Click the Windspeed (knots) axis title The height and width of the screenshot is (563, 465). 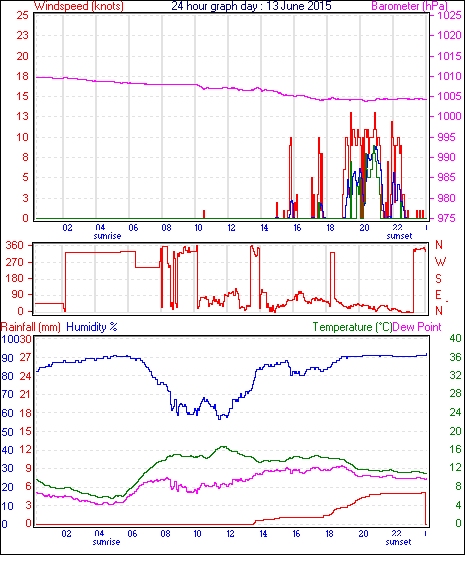point(79,6)
